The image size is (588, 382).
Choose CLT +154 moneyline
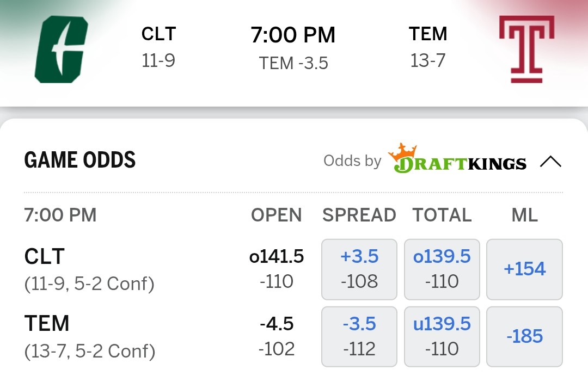click(524, 269)
